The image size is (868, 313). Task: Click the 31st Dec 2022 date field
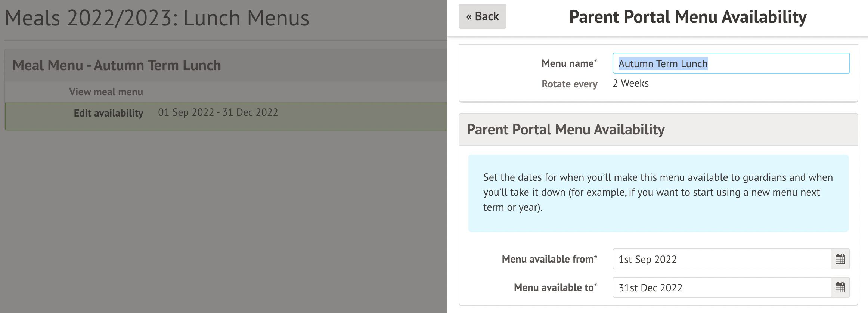tap(721, 288)
